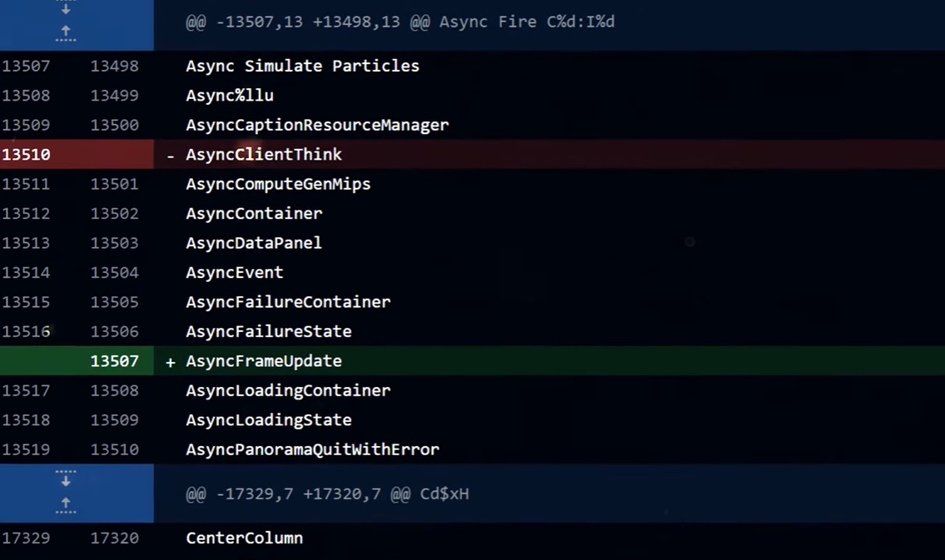This screenshot has height=560, width=945.
Task: Expand down from the Cd$xH hunk header
Action: pos(66,479)
